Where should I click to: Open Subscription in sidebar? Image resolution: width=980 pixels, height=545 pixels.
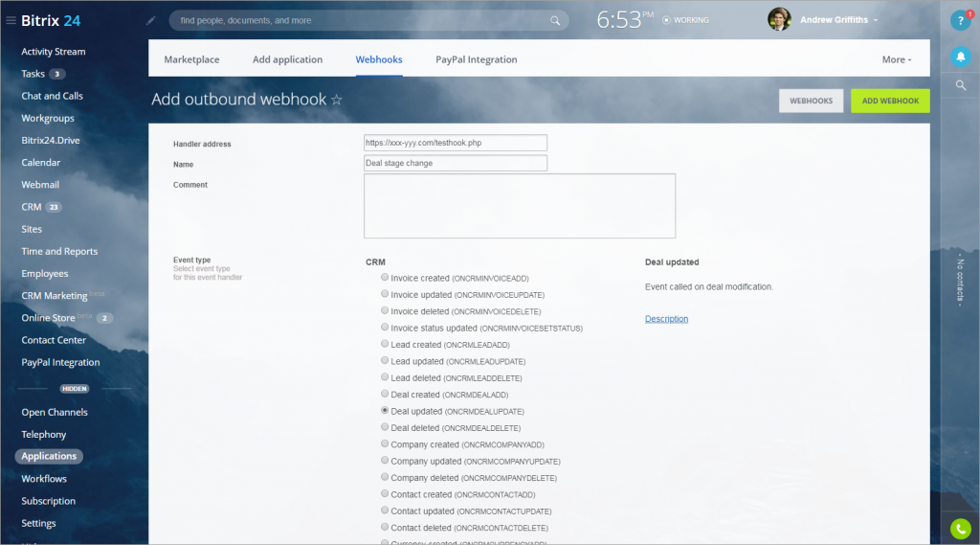(x=48, y=501)
